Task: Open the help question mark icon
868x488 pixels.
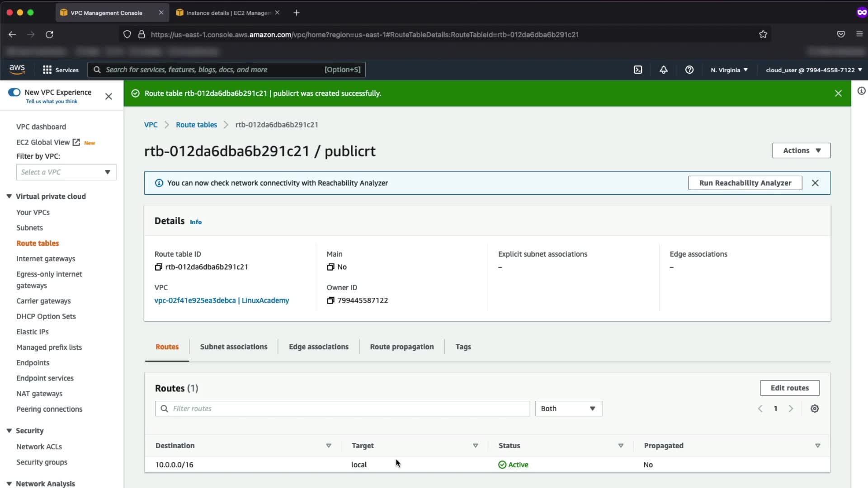Action: click(x=689, y=70)
